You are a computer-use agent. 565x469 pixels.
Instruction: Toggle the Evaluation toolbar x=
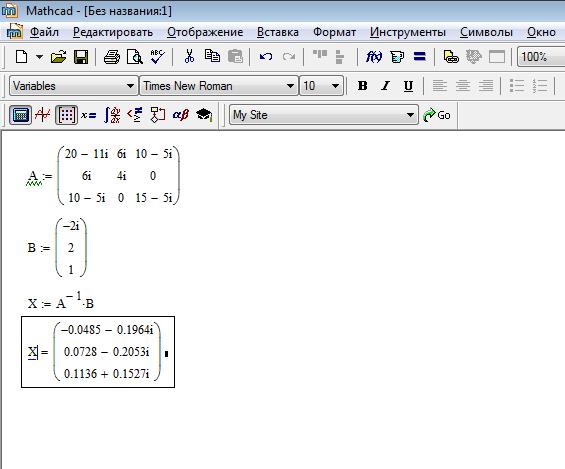click(89, 115)
